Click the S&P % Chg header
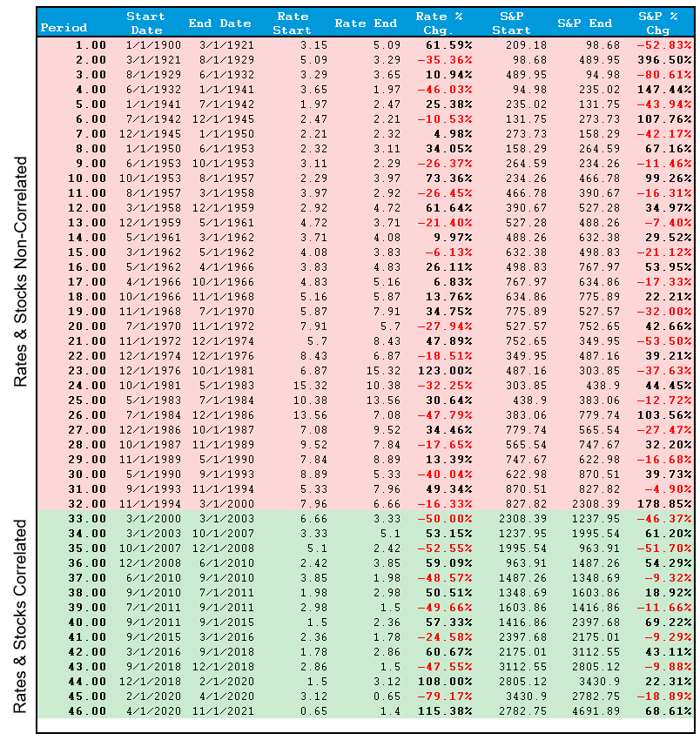This screenshot has width=700, height=747. coord(658,23)
